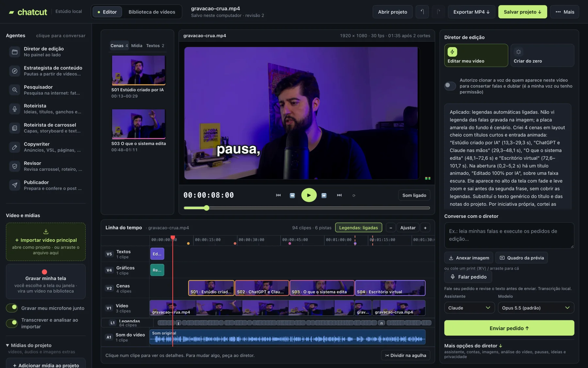
Task: Disable Gravar meu microfone junto
Action: click(12, 308)
